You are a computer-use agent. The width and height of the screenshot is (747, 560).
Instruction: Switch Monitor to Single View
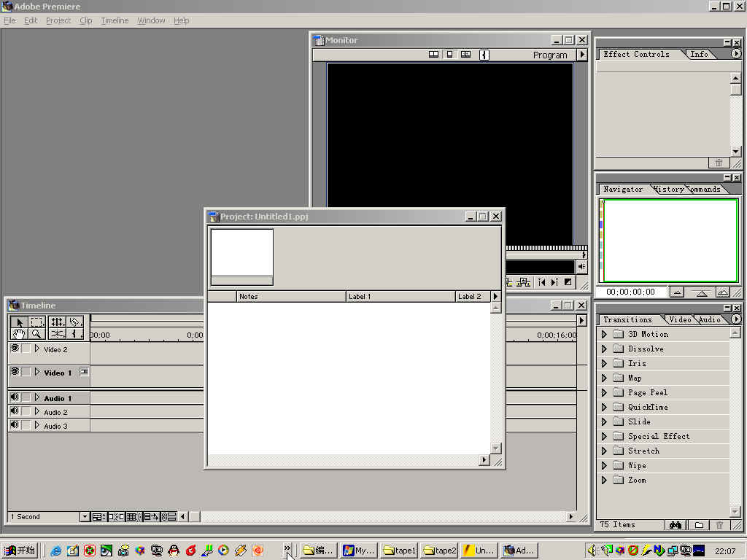point(449,55)
